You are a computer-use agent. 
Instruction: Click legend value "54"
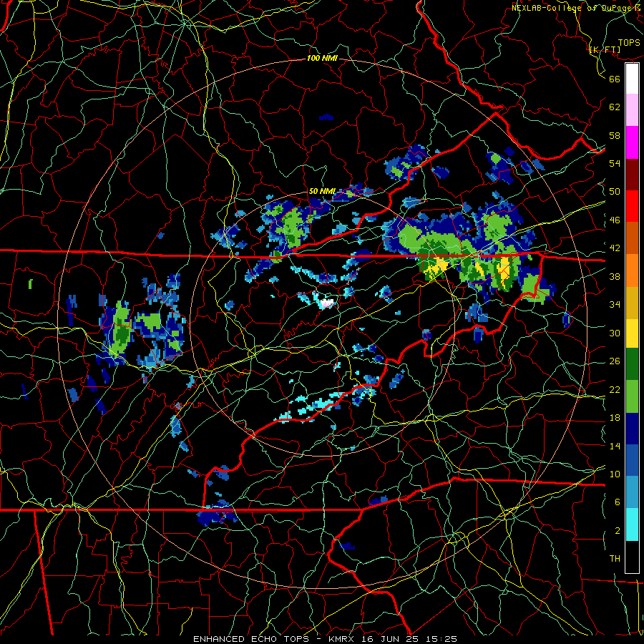(x=615, y=163)
